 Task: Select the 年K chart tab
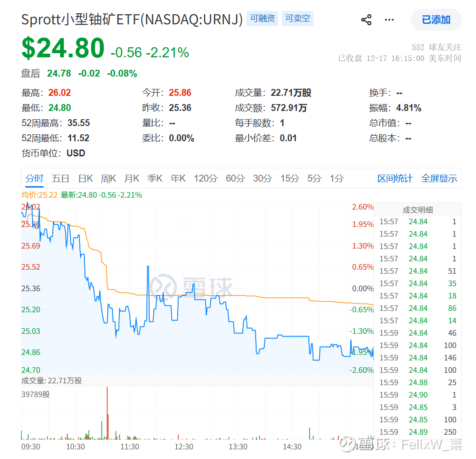click(x=178, y=178)
